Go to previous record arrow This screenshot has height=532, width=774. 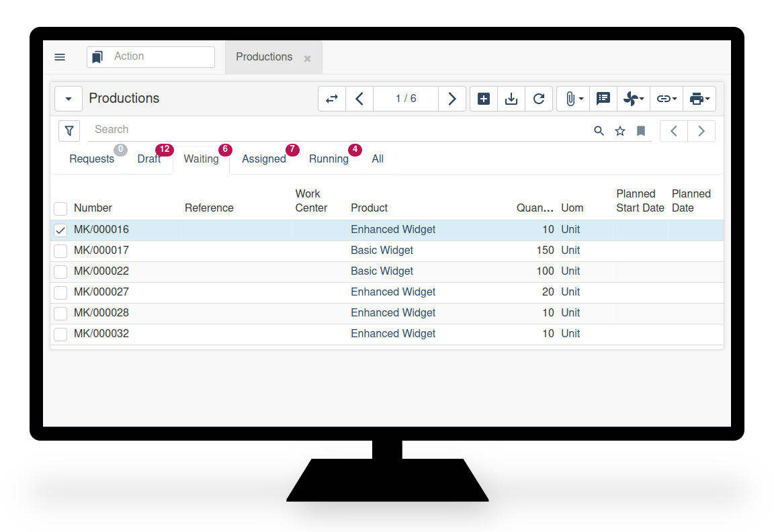[x=359, y=99]
